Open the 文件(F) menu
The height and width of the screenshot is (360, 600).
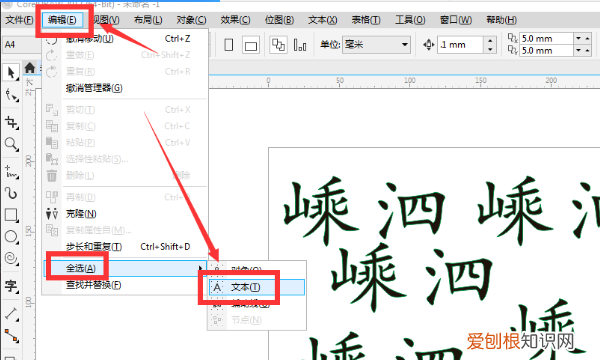19,20
